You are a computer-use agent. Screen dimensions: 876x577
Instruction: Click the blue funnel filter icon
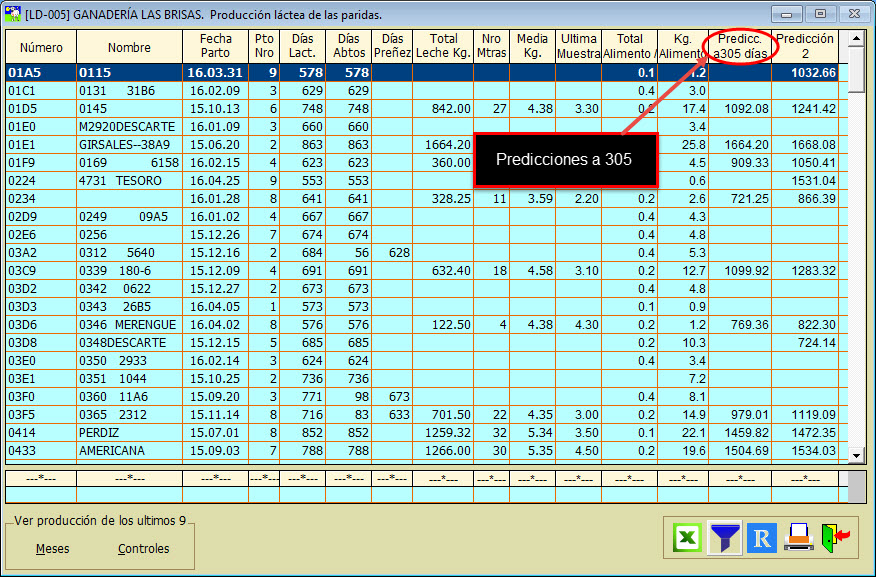point(725,538)
